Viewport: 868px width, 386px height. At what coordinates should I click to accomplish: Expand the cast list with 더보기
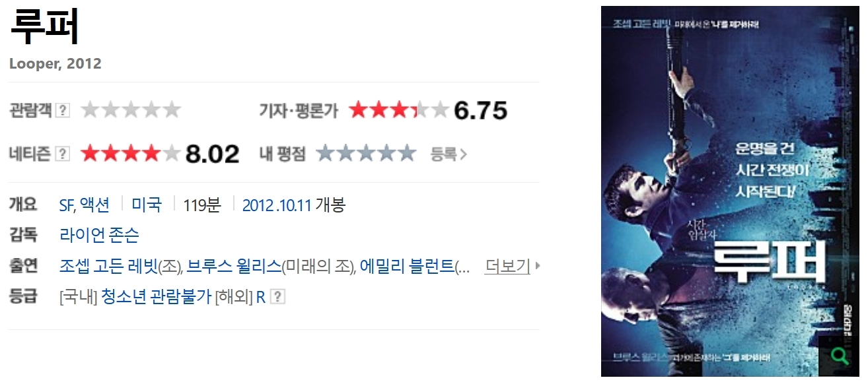[507, 266]
